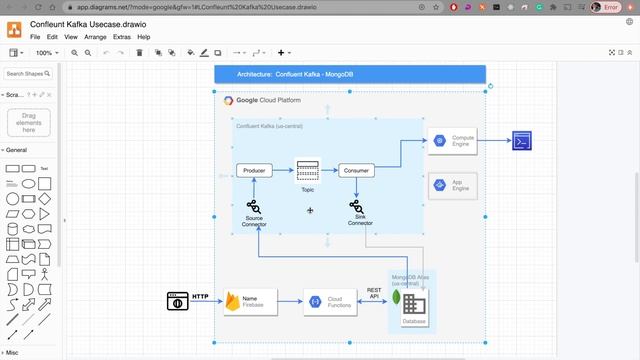Click the shadow toolbar icon

218,53
